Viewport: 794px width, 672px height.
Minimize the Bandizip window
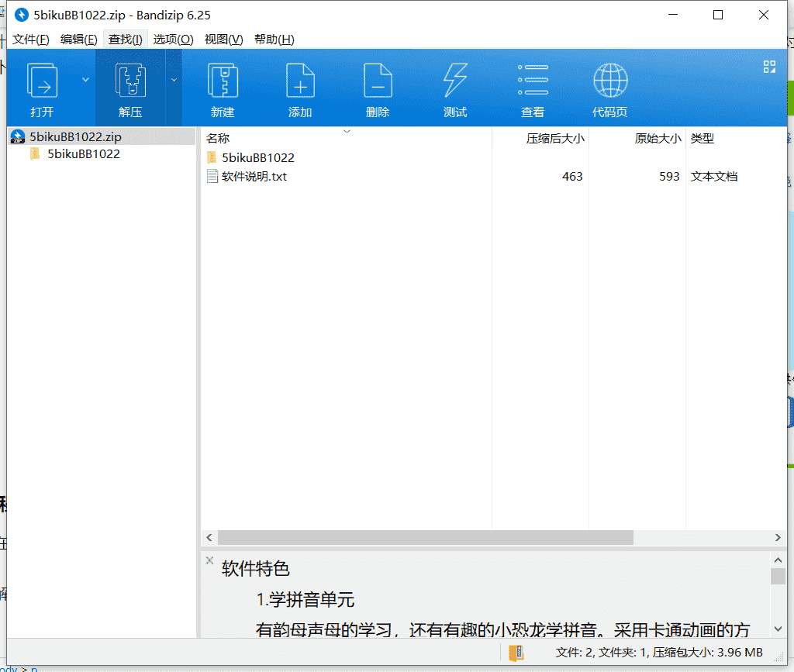[x=673, y=16]
